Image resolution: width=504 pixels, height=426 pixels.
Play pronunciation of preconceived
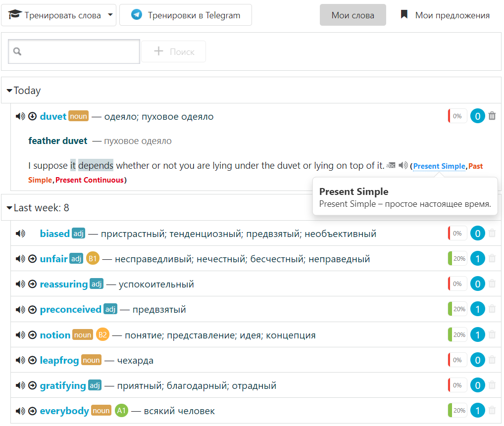(20, 309)
